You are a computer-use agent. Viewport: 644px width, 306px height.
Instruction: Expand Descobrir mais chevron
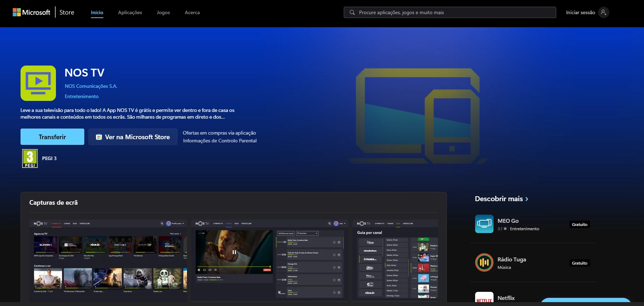click(x=527, y=199)
